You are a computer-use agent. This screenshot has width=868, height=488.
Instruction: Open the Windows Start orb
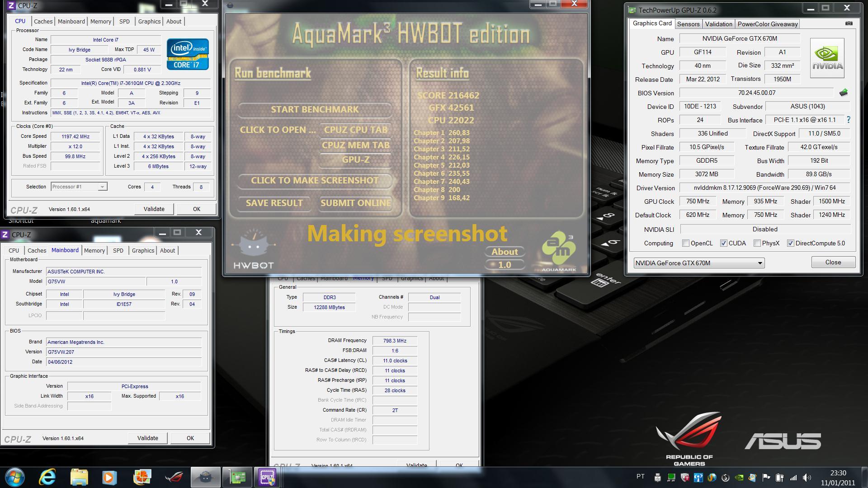tap(15, 477)
